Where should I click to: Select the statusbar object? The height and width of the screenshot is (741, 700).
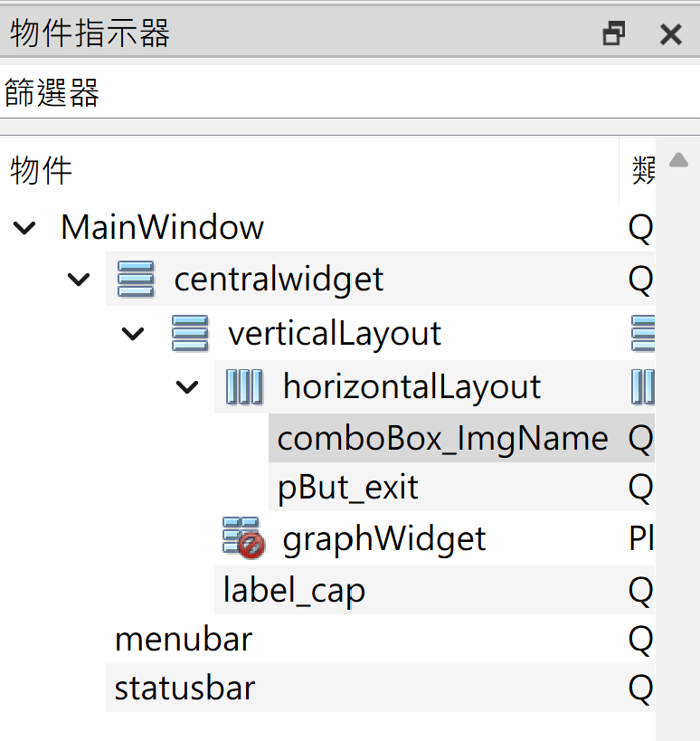click(184, 689)
